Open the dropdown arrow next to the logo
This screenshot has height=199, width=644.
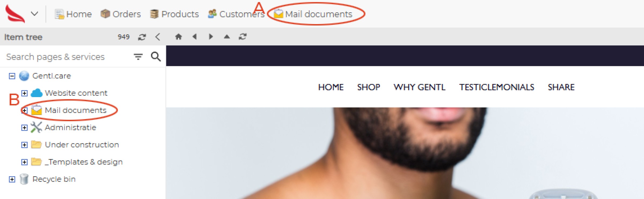click(x=35, y=13)
